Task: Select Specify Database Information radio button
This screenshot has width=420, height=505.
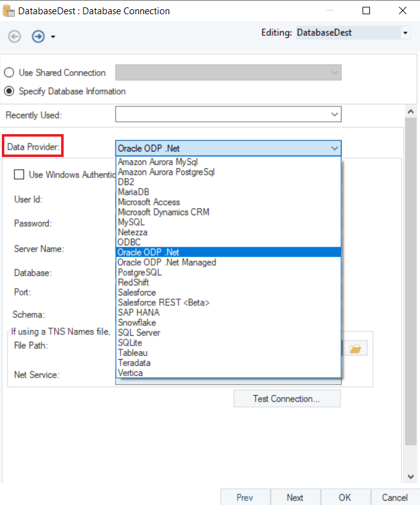Action: [10, 91]
